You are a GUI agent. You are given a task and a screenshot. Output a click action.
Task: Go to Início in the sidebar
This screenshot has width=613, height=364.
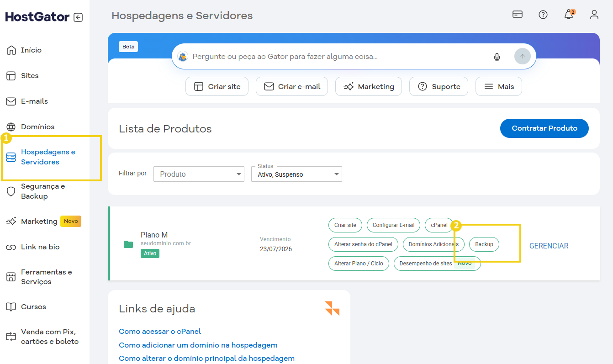[31, 50]
